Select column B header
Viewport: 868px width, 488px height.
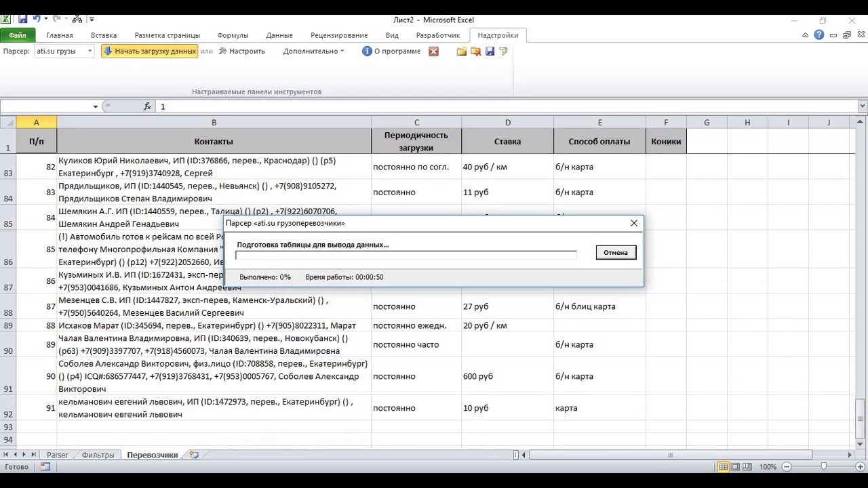[214, 122]
